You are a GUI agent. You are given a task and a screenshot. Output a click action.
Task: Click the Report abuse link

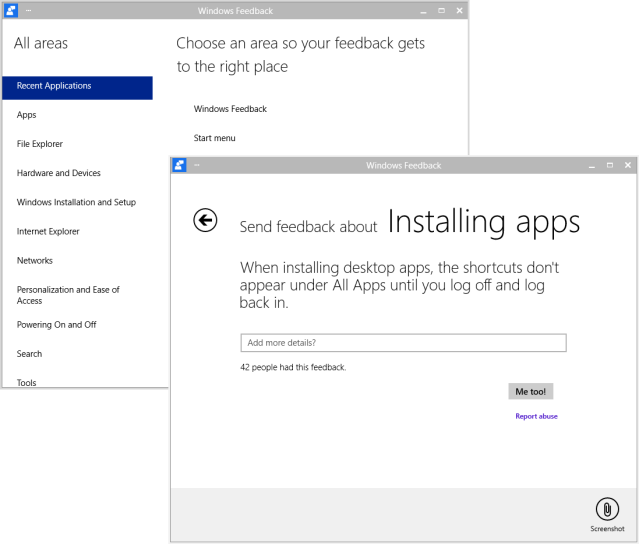[x=536, y=416]
